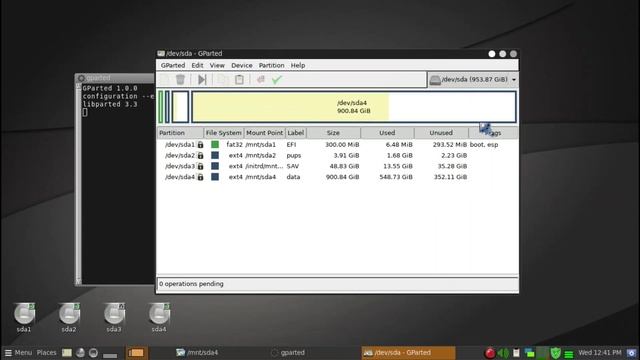Select the /dev/sda1 partition row
Screen dimensions: 640x360
[338, 144]
